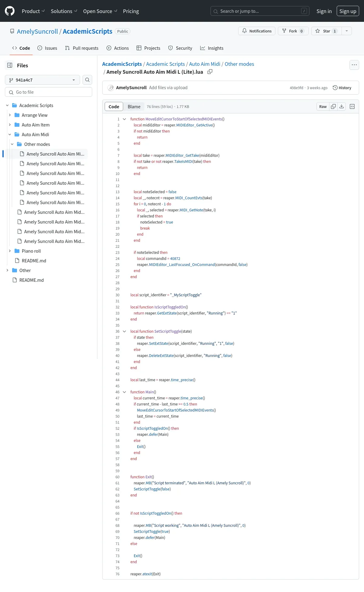Go to Other modes breadcrumb
Screen dimensions: 364x592
pyautogui.click(x=239, y=64)
